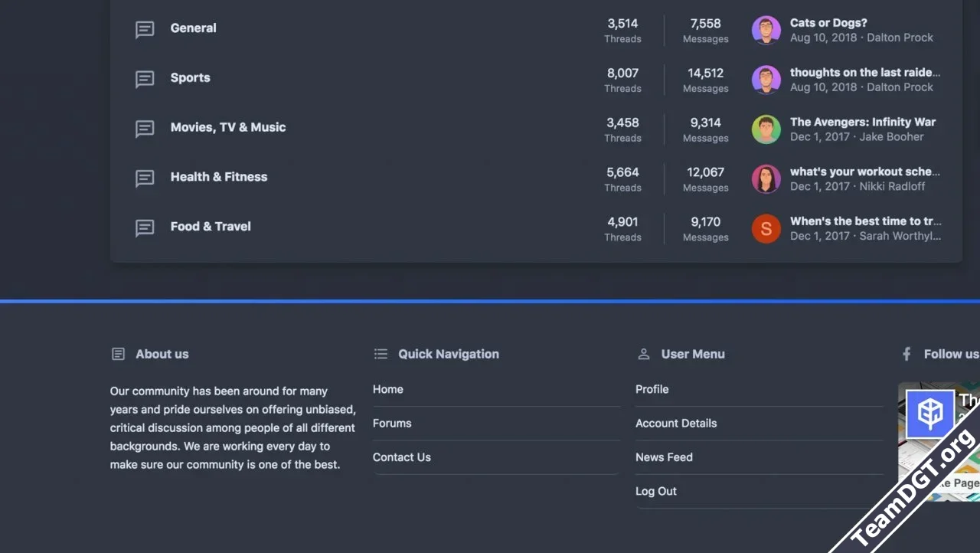Viewport: 980px width, 553px height.
Task: Click Jake Booher's avatar in Movies row
Action: 766,129
